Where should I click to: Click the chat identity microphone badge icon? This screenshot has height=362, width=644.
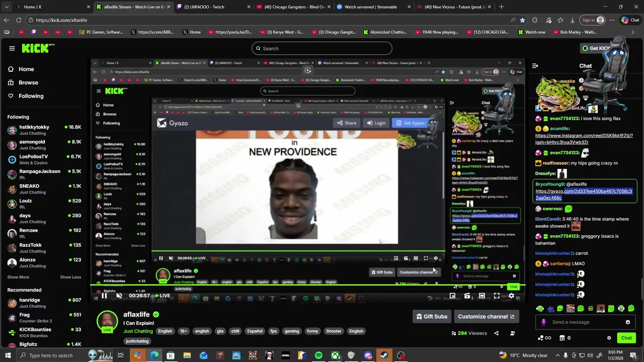(x=543, y=322)
